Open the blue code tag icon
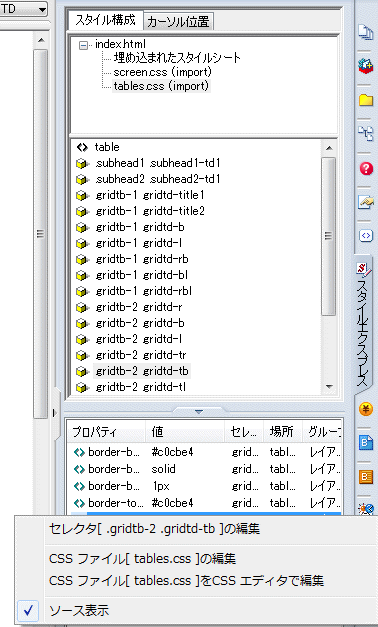The height and width of the screenshot is (627, 378). pyautogui.click(x=366, y=236)
